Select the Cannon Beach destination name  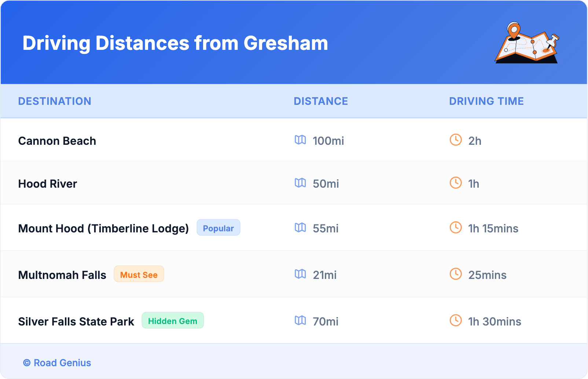[x=57, y=141]
